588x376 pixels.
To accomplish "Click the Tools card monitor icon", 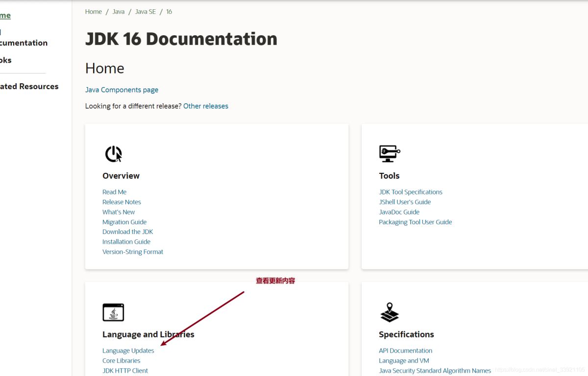I will [390, 154].
